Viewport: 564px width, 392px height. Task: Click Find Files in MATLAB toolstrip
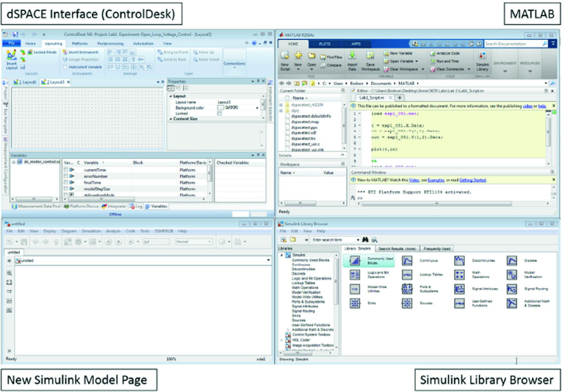tap(331, 57)
